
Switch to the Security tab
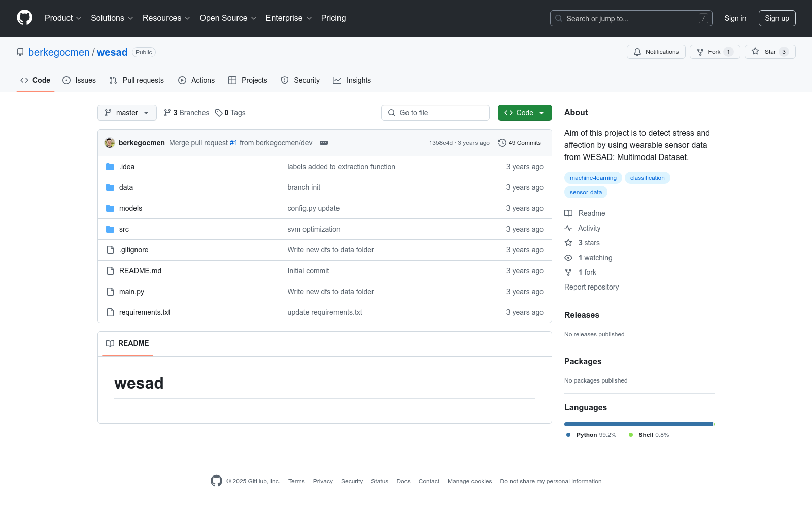pos(300,80)
